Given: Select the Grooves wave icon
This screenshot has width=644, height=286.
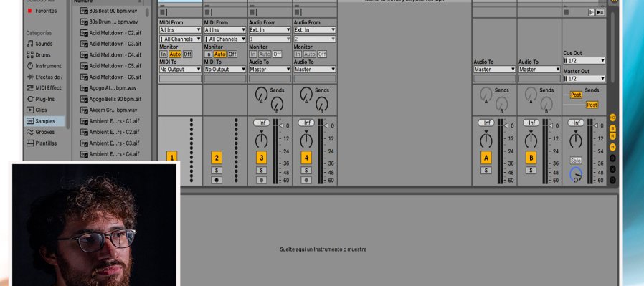Looking at the screenshot, I should [30, 132].
